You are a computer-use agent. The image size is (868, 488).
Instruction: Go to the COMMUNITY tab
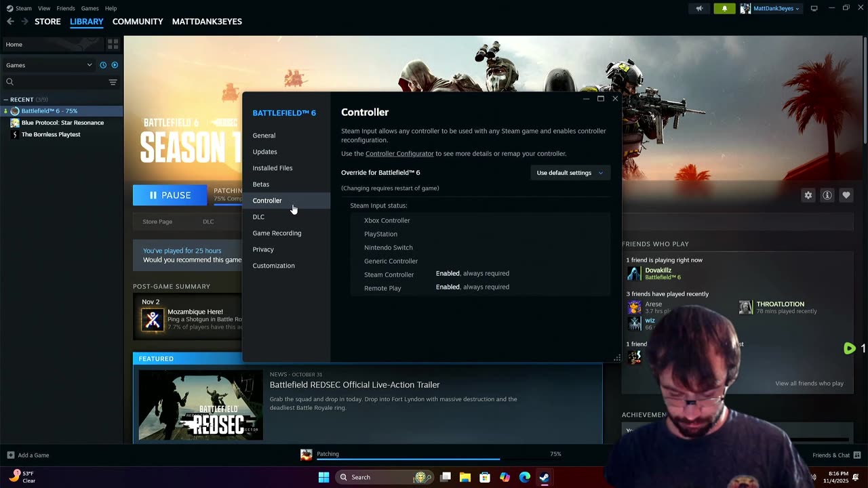tap(138, 22)
